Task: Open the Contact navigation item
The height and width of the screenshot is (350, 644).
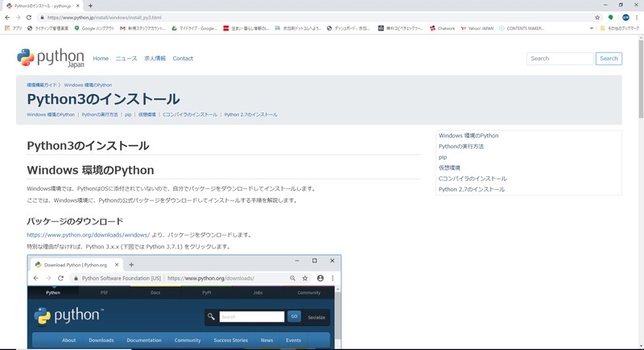Action: [x=183, y=58]
